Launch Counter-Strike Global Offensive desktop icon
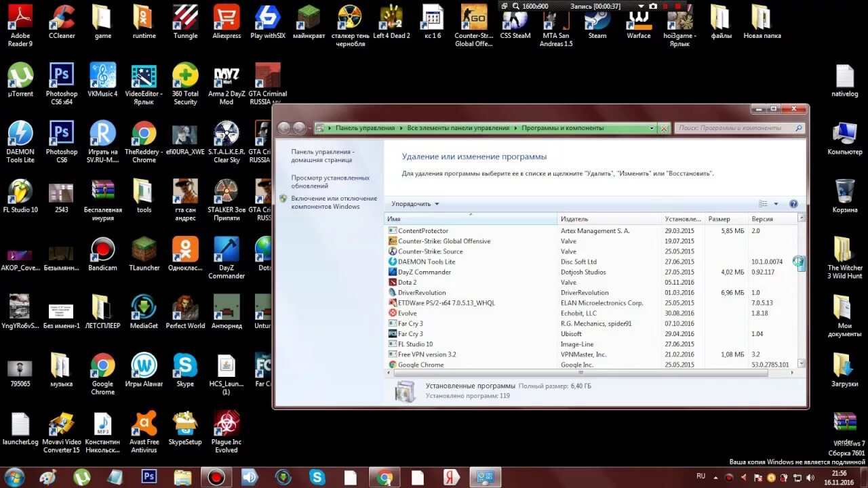868x488 pixels. [x=473, y=26]
